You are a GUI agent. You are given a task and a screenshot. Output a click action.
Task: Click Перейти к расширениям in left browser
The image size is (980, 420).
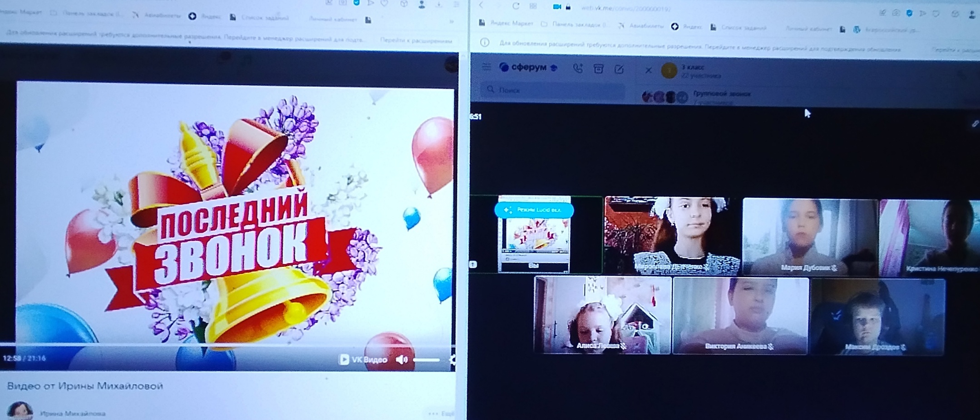click(x=416, y=40)
